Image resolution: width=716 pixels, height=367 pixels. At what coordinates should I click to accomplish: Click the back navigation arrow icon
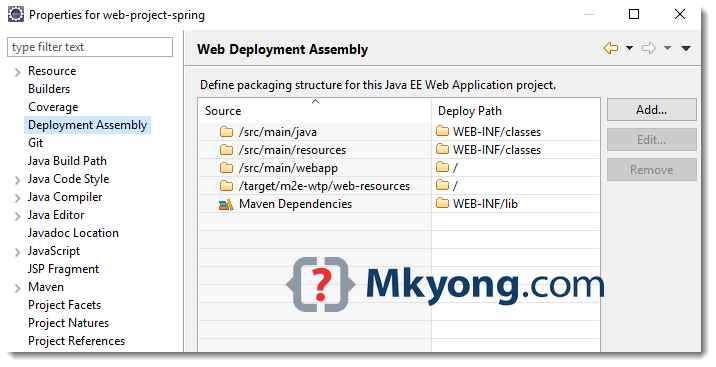click(x=611, y=48)
